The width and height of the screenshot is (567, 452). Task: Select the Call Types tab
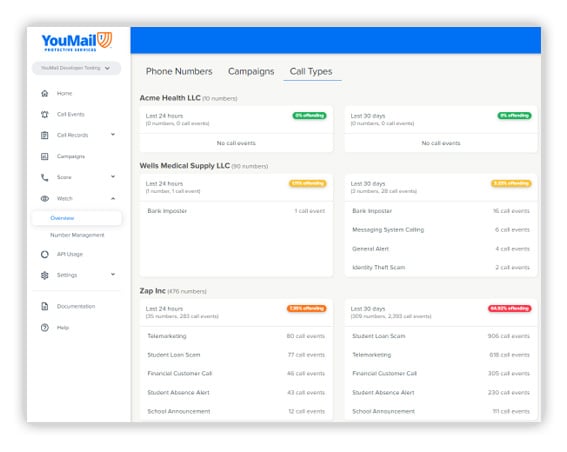[311, 71]
